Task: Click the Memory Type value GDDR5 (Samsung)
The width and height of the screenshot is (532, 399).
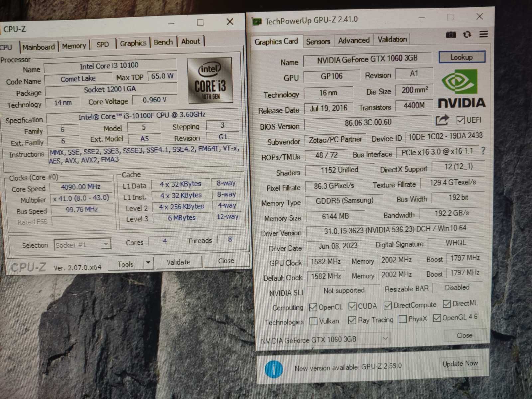Action: click(344, 200)
